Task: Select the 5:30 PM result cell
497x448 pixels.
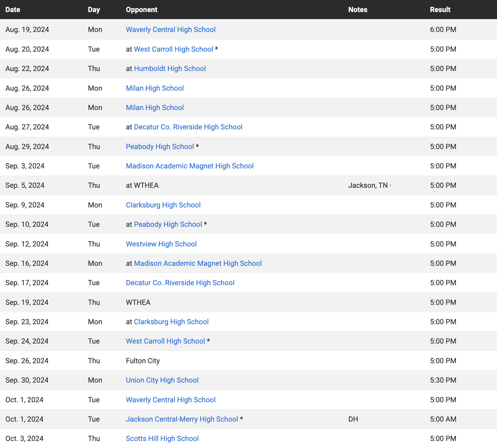Action: click(x=443, y=380)
